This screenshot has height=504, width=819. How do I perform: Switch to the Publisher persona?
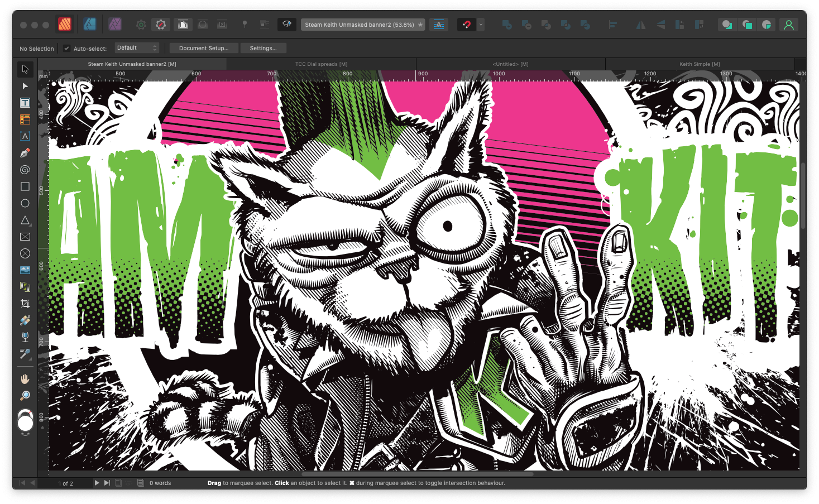(x=65, y=25)
